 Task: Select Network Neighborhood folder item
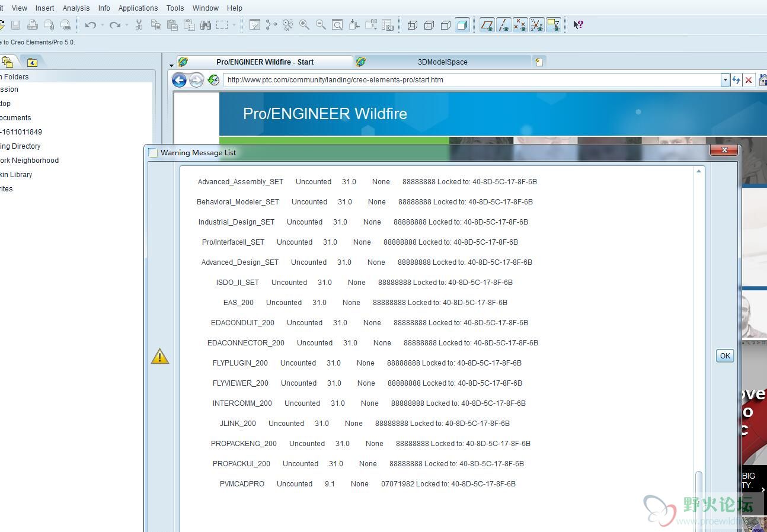tap(29, 161)
